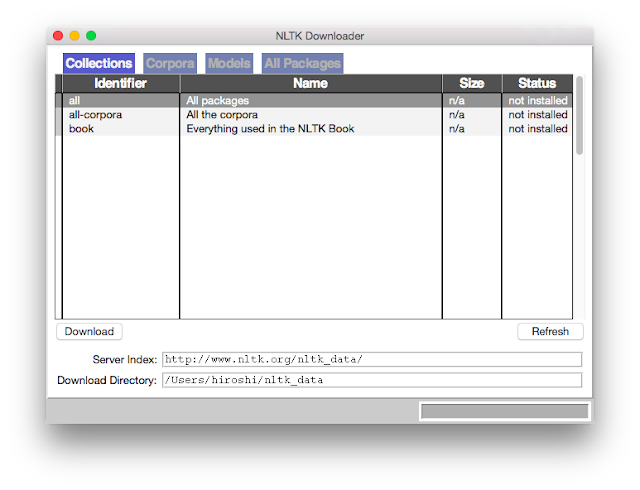The height and width of the screenshot is (490, 640).
Task: Switch to the All Packages tab
Action: pyautogui.click(x=302, y=63)
